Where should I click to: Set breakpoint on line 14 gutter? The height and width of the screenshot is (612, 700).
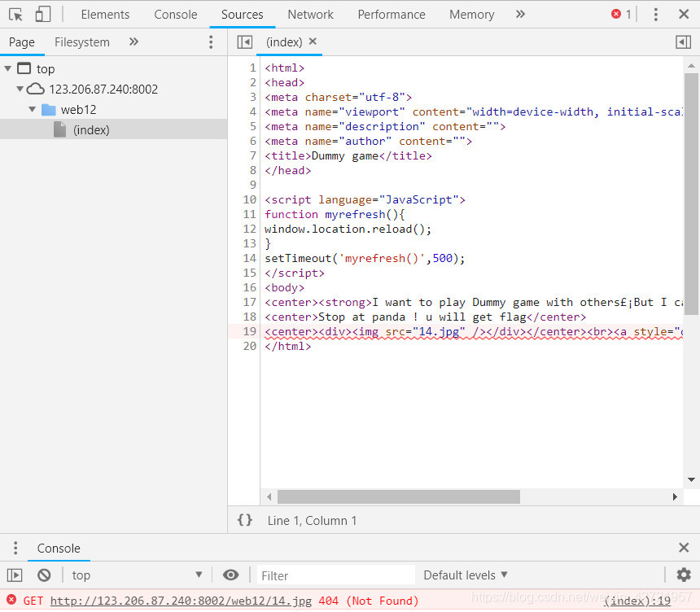(250, 259)
